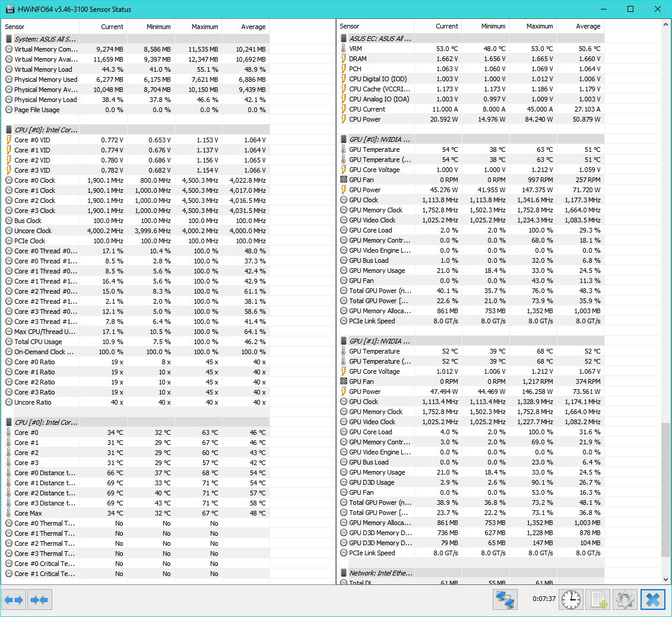Click the scroll down arrow in right pane
The width and height of the screenshot is (672, 617).
[665, 579]
